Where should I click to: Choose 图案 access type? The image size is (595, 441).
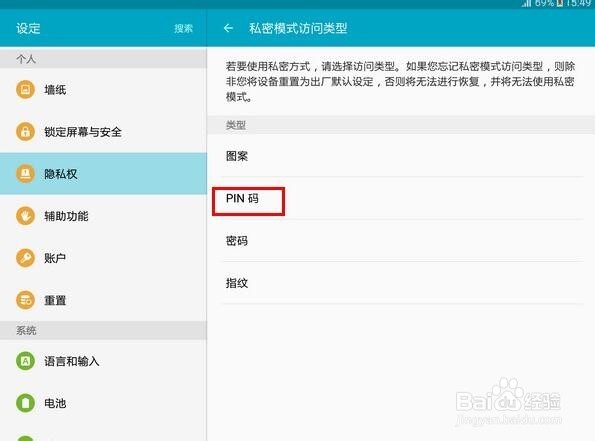[x=401, y=156]
